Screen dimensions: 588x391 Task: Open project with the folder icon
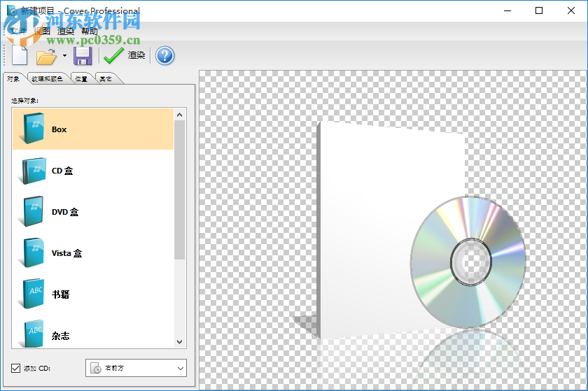(46, 56)
